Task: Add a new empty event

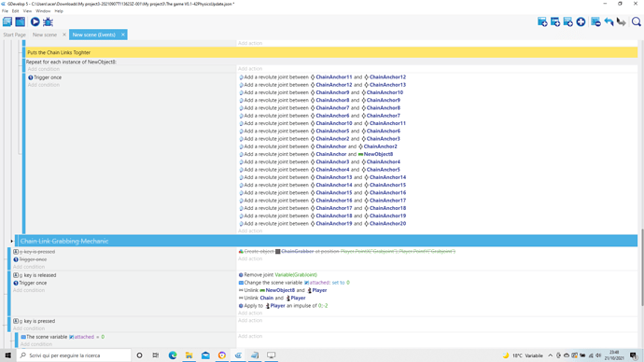Action: pos(542,21)
